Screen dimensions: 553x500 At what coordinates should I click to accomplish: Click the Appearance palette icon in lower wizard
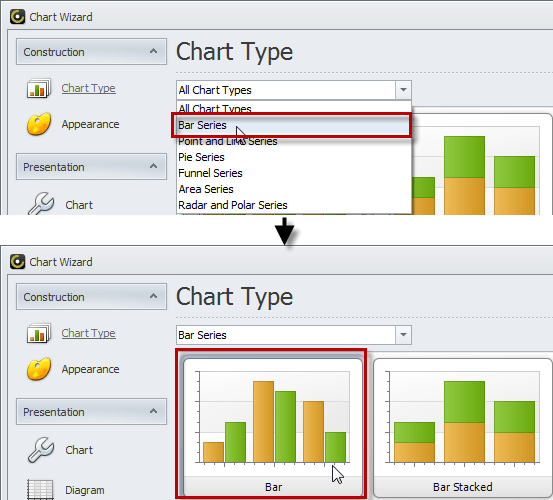click(x=39, y=369)
